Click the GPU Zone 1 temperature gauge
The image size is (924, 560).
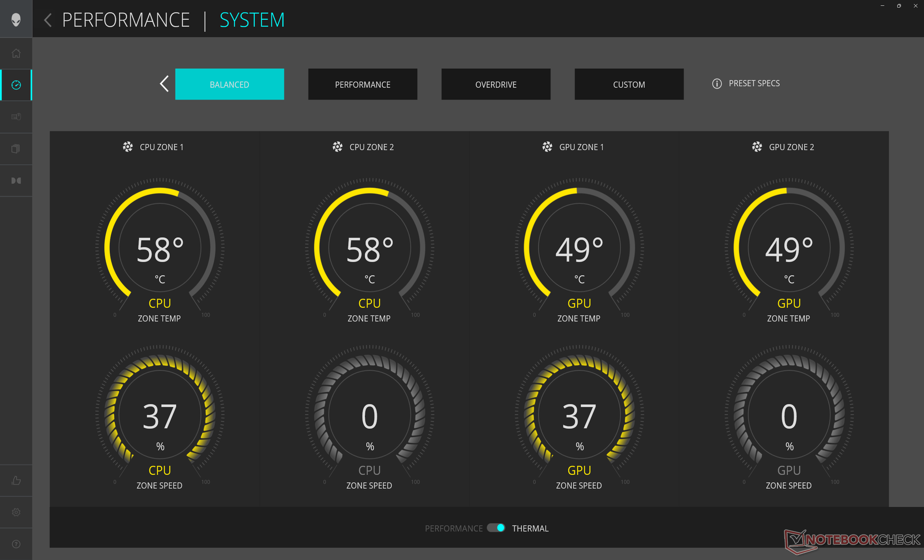(579, 248)
